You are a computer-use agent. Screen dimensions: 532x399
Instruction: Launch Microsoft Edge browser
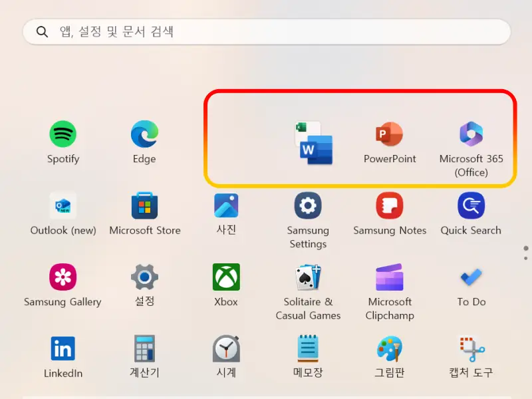point(144,134)
